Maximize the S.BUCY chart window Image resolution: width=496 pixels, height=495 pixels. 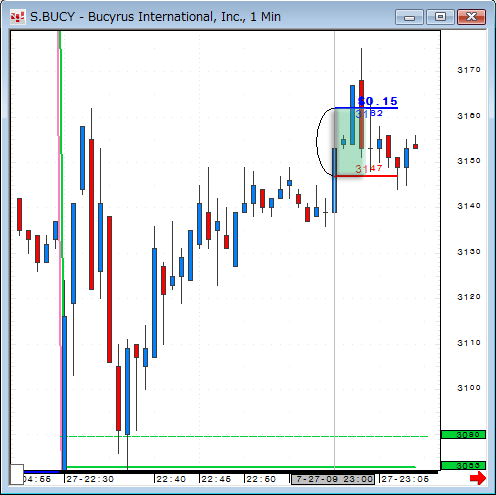tap(440, 17)
